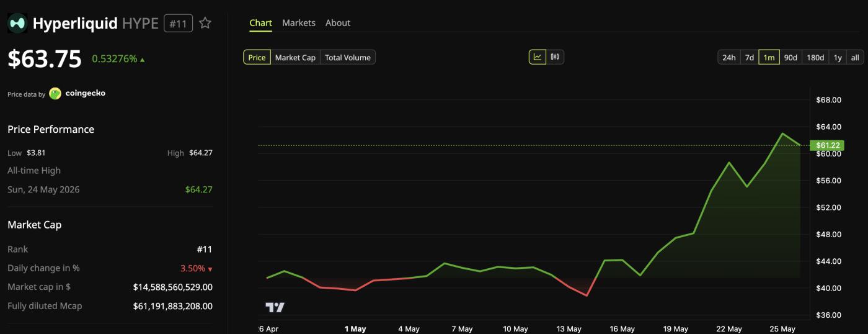Select the Price data view
Screen dimensions: 868x334
pos(257,57)
